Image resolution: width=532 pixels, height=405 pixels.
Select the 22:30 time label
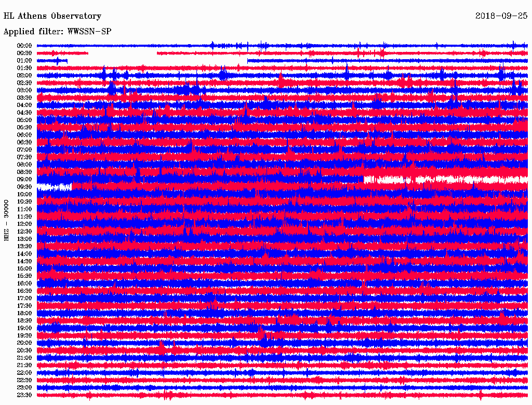pos(24,380)
